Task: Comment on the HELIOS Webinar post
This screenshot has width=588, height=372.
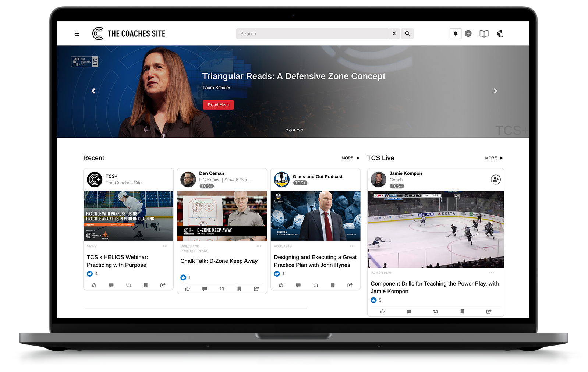Action: [x=111, y=285]
